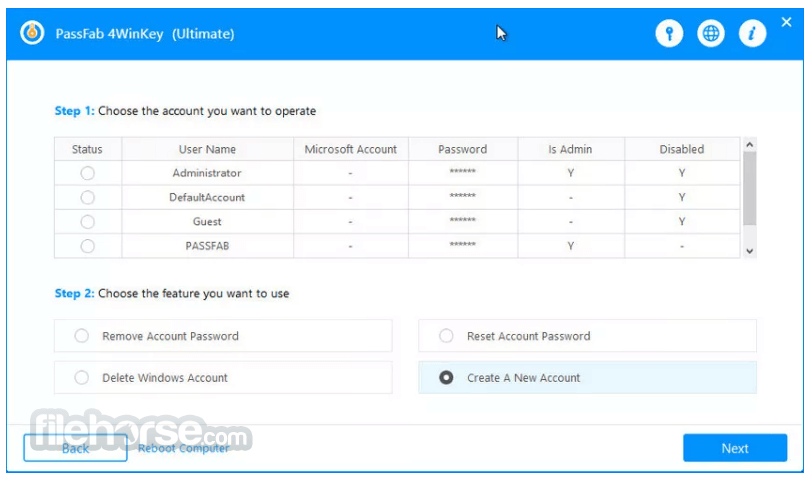
Task: Click the Administrator user name cell
Action: (207, 173)
